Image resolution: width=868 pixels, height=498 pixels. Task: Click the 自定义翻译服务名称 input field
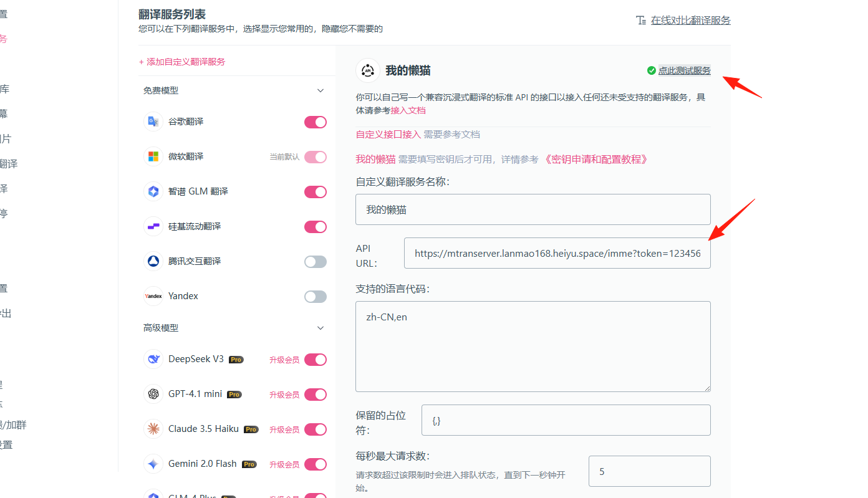[533, 209]
